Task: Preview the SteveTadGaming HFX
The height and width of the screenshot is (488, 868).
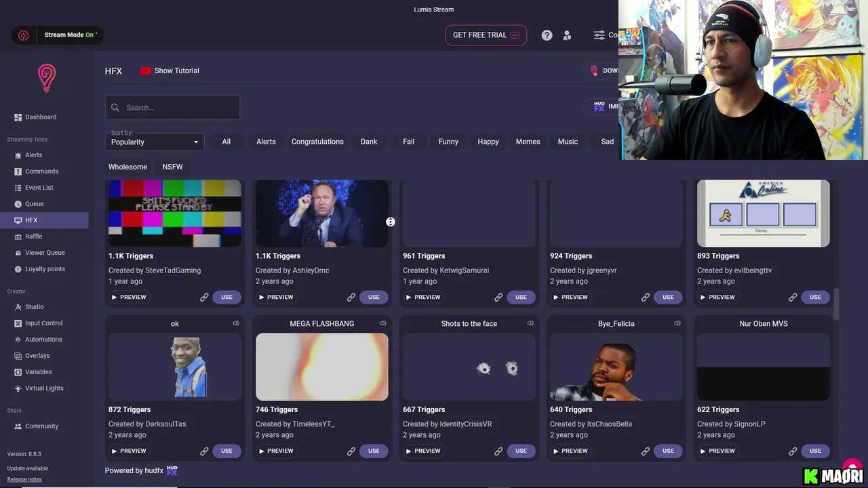Action: (x=129, y=297)
